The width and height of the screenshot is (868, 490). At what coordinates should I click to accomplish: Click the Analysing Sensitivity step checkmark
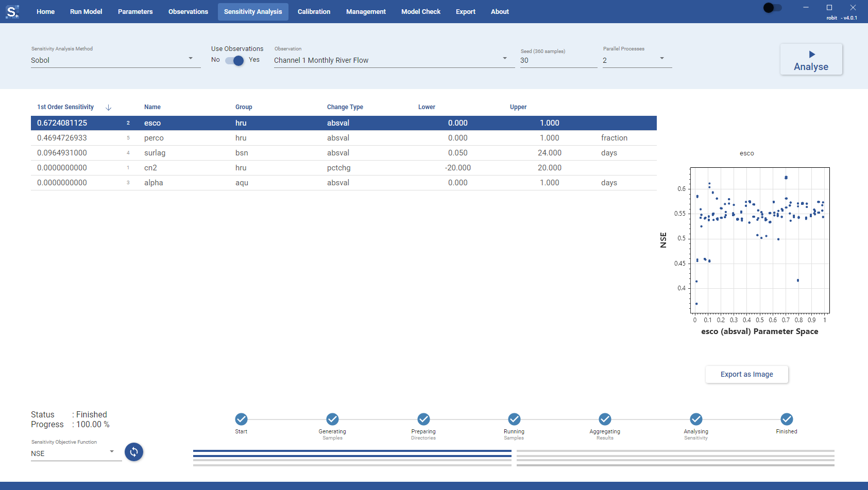click(696, 419)
